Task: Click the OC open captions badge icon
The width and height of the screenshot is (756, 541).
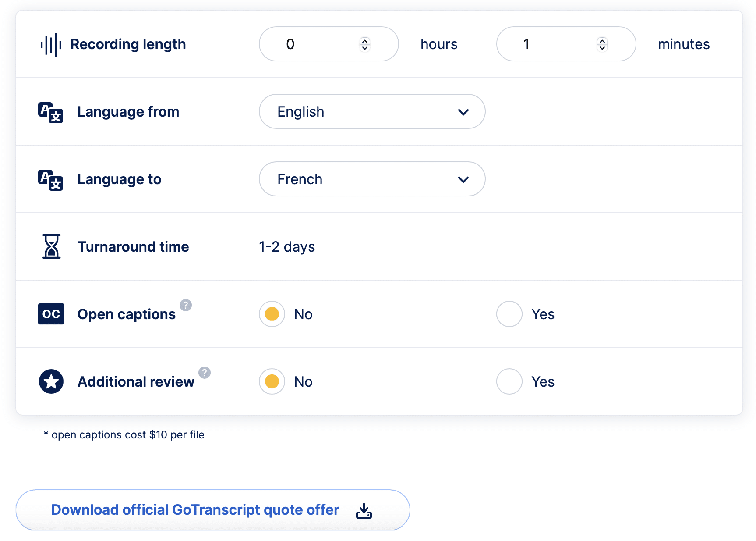Action: click(51, 314)
